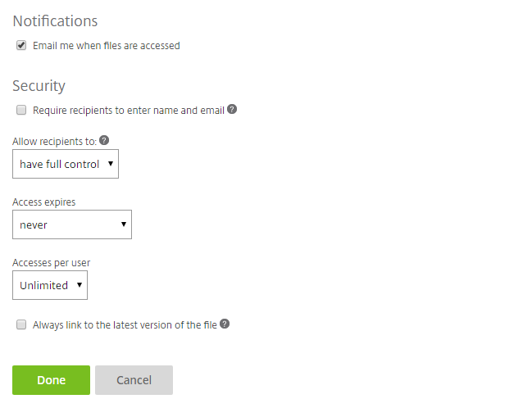The width and height of the screenshot is (532, 408).
Task: Click the Email me when files accessed label
Action: pos(107,45)
